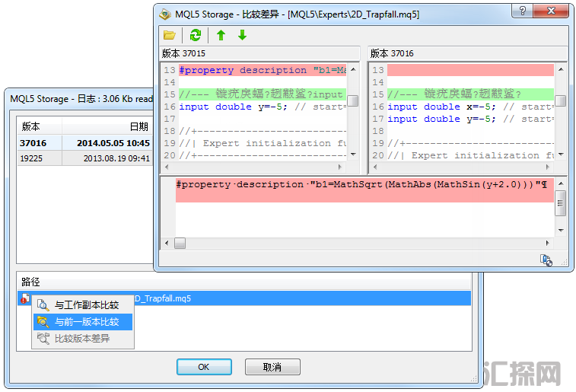Click left pane scrollbar down arrow
The width and height of the screenshot is (576, 392).
(x=352, y=154)
